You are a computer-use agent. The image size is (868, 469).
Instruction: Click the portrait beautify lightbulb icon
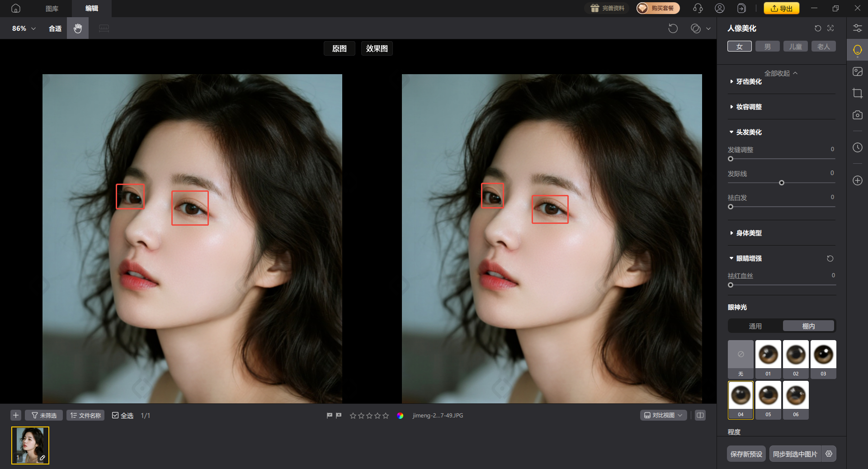click(857, 50)
